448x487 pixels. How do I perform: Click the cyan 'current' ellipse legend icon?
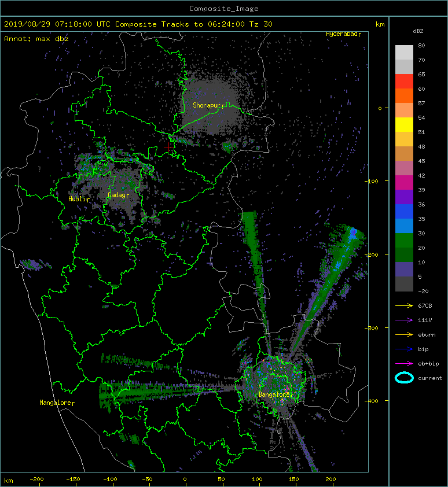click(x=404, y=378)
